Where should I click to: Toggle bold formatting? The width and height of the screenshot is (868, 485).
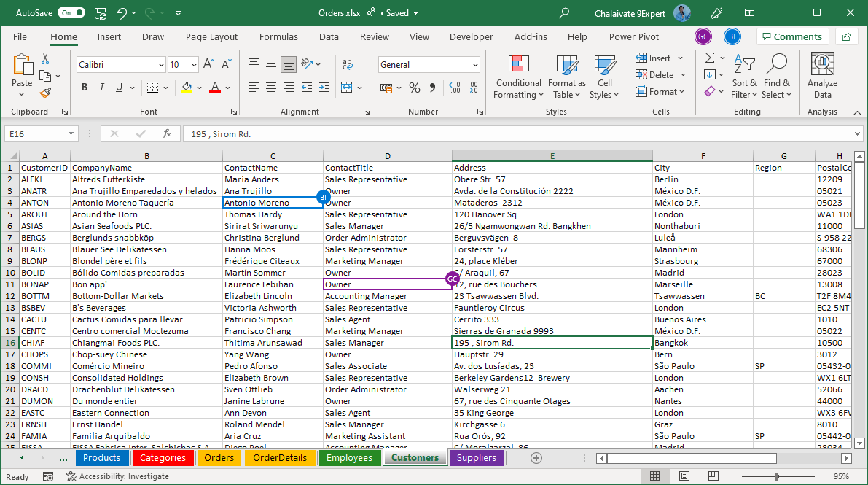click(84, 87)
